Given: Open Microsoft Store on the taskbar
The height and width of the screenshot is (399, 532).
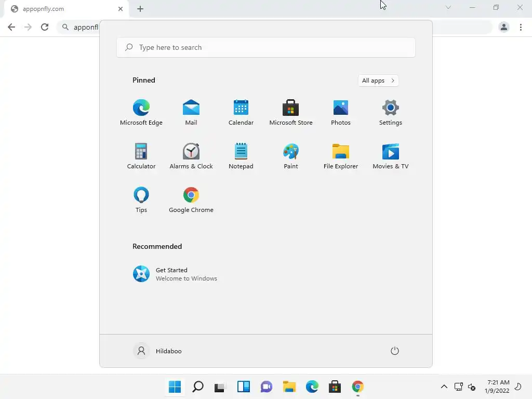Looking at the screenshot, I should click(x=335, y=387).
